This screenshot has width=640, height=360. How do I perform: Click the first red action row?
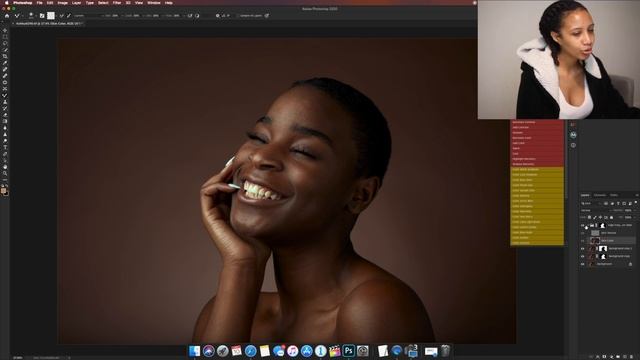click(x=537, y=122)
